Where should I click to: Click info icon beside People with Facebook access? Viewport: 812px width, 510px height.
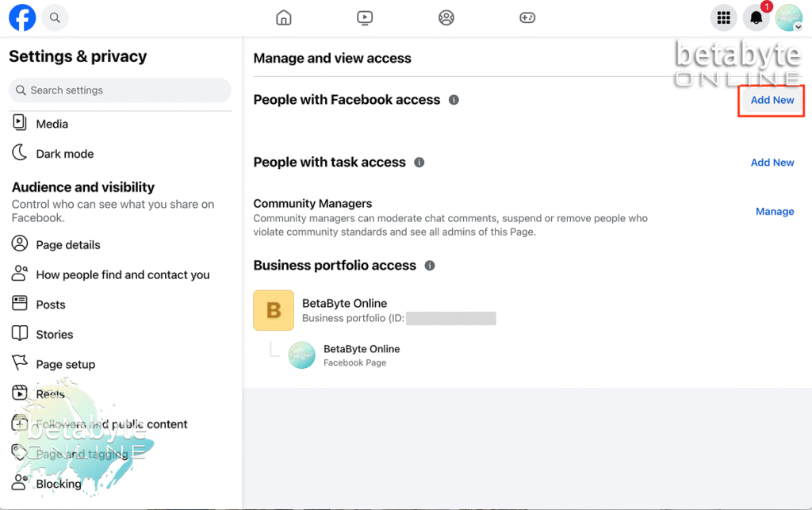click(x=454, y=100)
